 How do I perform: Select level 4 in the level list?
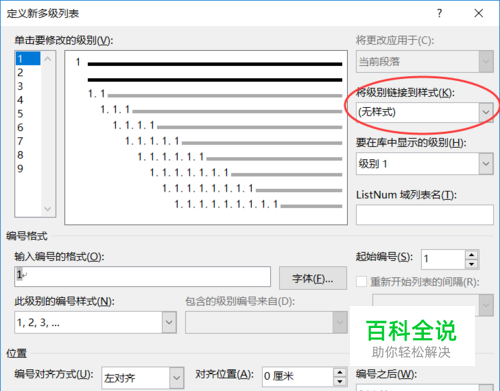click(x=28, y=100)
